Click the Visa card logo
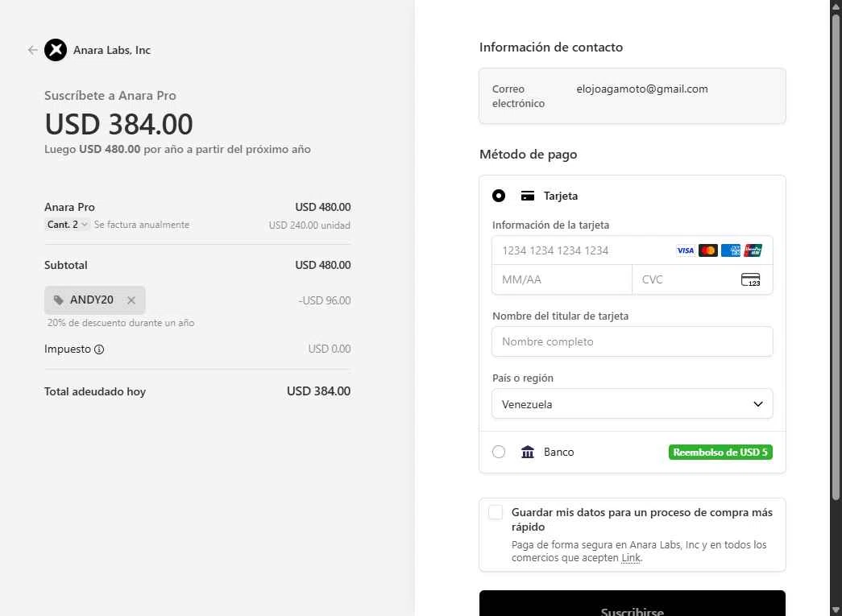This screenshot has height=616, width=842. coord(685,250)
